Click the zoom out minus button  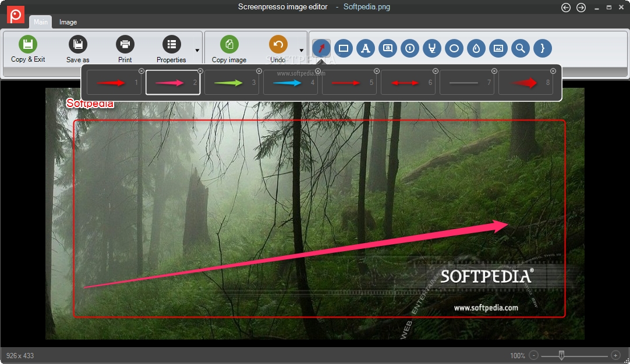click(533, 355)
